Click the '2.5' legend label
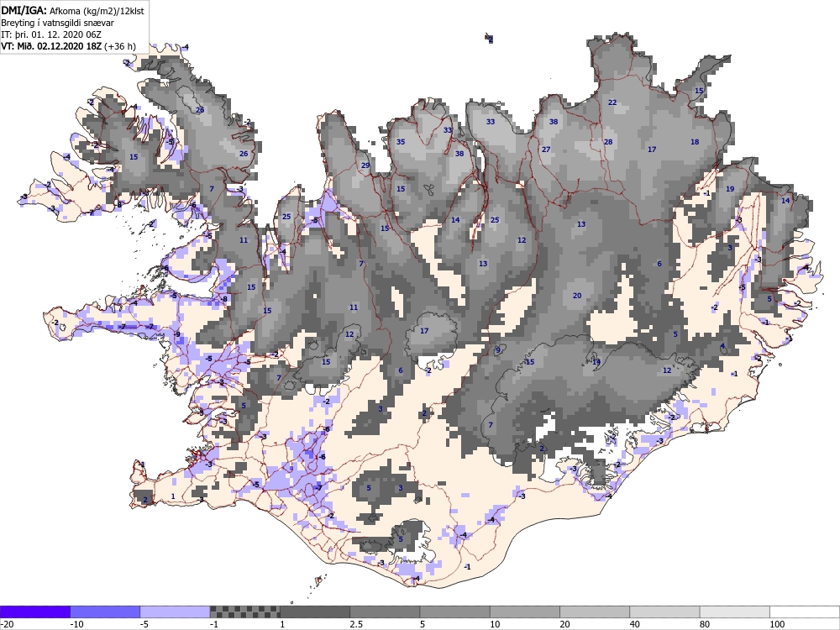Viewport: 840px width, 630px height. click(x=356, y=624)
